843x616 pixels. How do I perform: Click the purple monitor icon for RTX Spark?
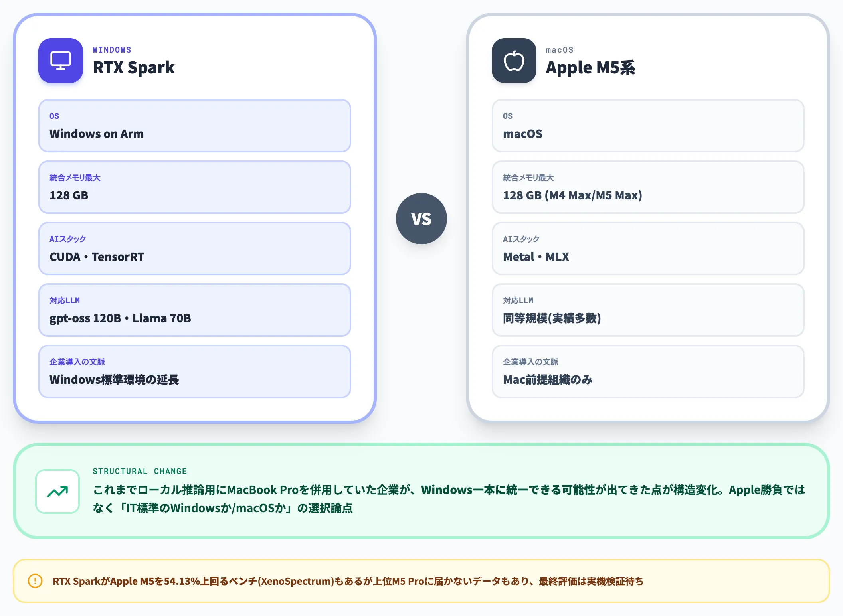tap(61, 61)
